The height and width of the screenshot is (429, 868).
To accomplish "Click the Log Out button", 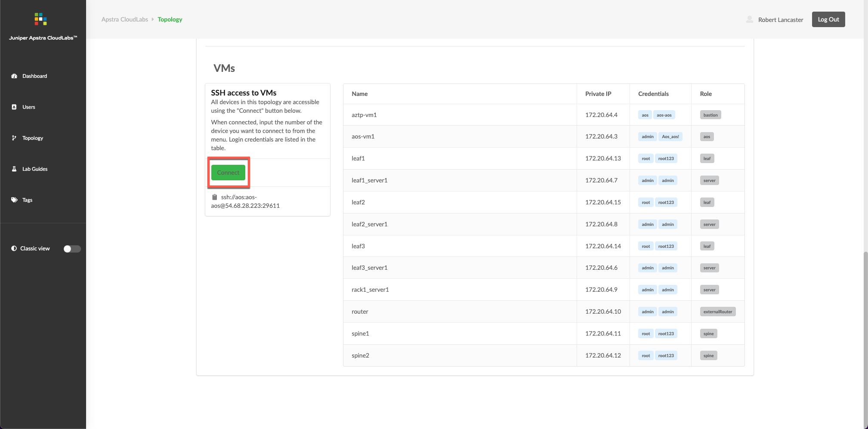I will coord(828,19).
